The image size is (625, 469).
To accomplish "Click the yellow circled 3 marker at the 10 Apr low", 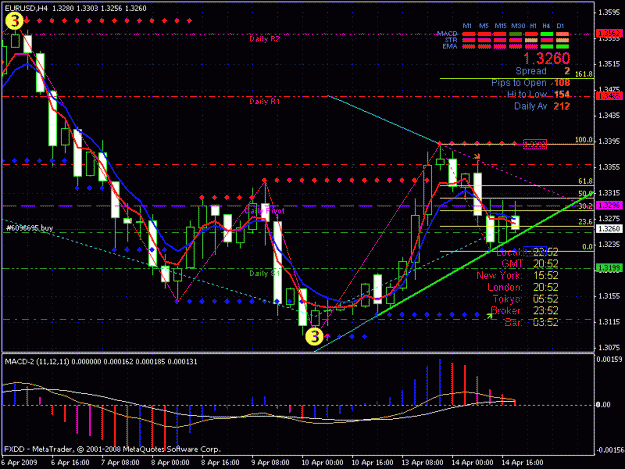I will click(x=314, y=337).
